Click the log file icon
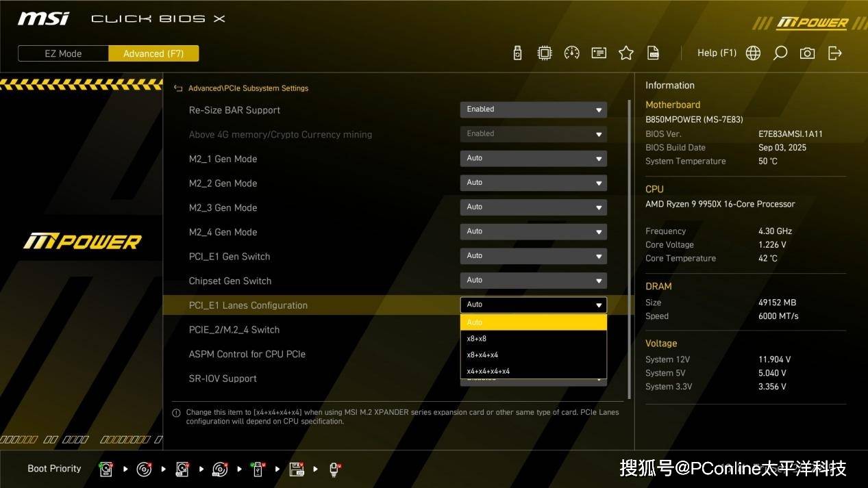The image size is (868, 488). point(654,53)
